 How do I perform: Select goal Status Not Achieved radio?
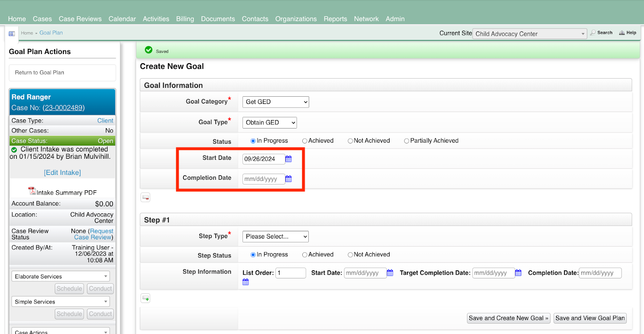(x=350, y=141)
